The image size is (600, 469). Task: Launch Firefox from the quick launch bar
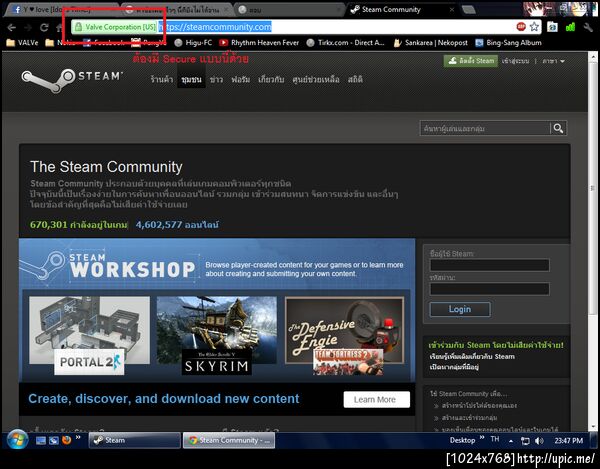(x=67, y=440)
